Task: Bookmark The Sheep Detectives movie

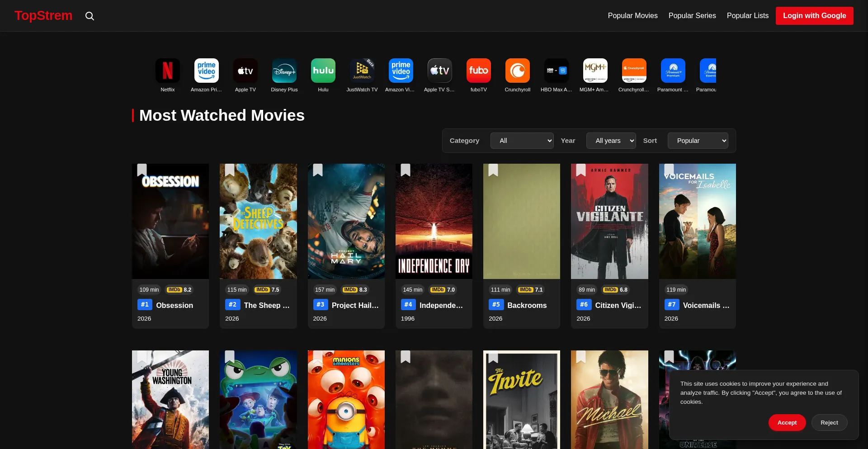Action: (230, 170)
